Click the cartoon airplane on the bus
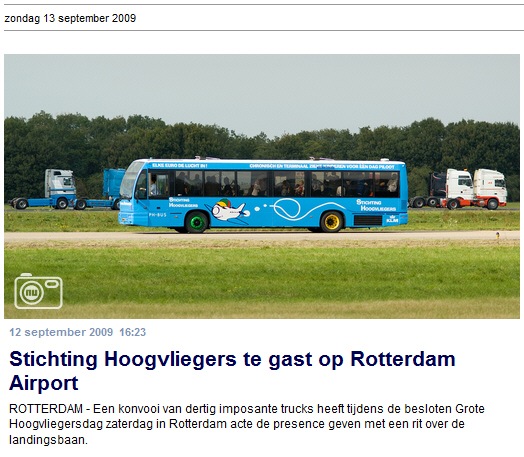This screenshot has width=524, height=457. [228, 210]
